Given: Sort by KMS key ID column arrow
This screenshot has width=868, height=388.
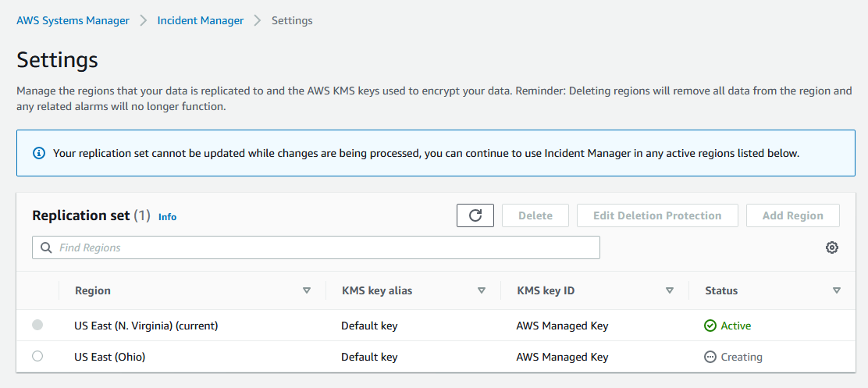Looking at the screenshot, I should (670, 290).
